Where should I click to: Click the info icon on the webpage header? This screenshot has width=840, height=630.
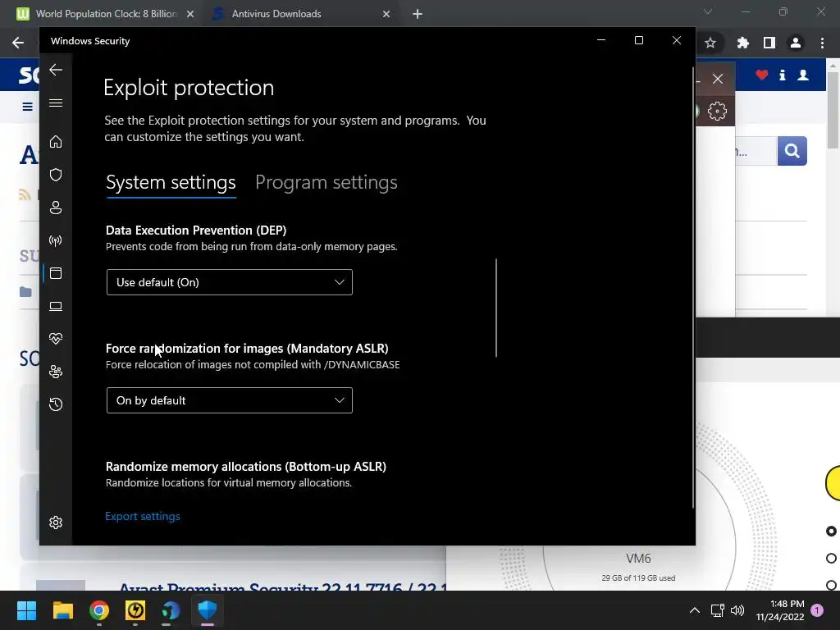point(782,75)
